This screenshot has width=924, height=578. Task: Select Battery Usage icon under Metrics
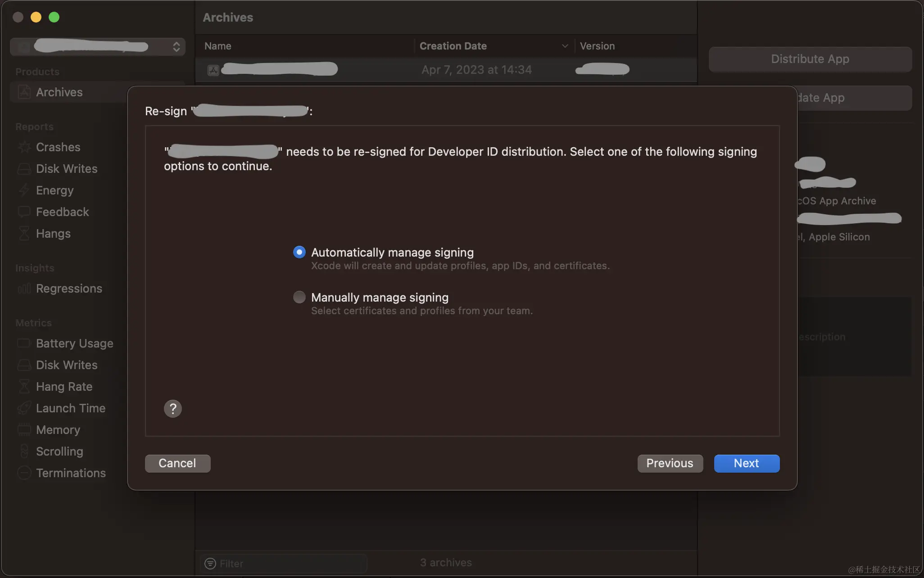[24, 343]
